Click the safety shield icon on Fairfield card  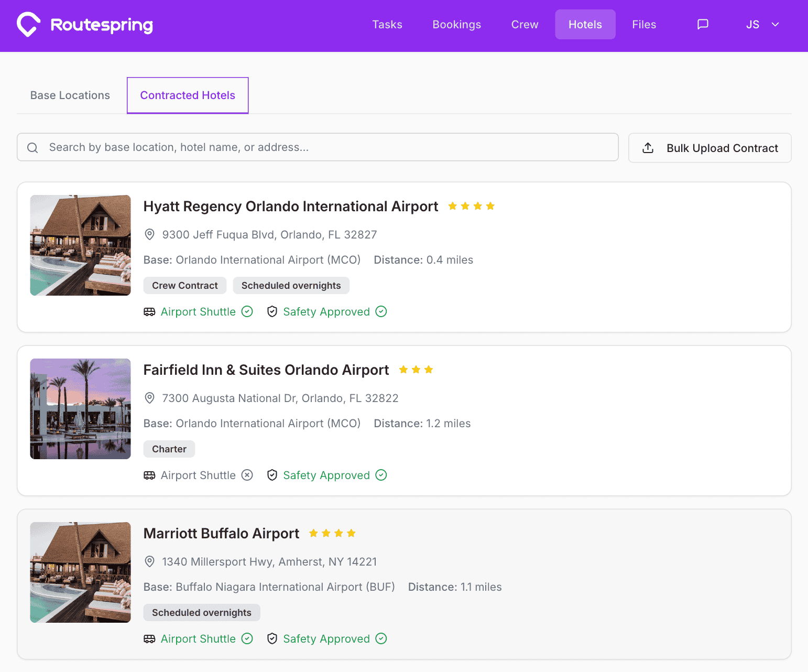pos(272,475)
